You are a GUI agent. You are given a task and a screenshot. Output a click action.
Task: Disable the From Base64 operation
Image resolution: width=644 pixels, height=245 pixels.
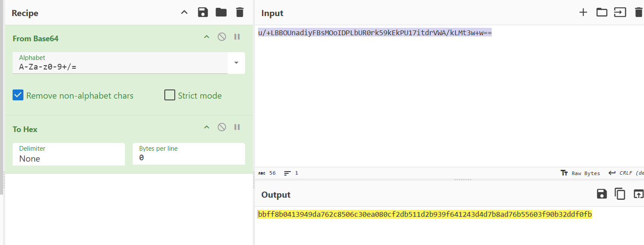click(x=222, y=37)
